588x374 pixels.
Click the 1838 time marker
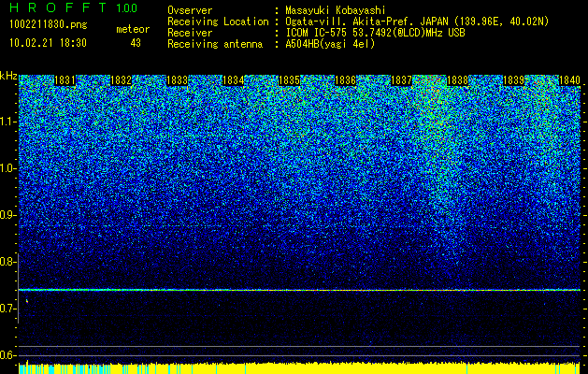[457, 80]
